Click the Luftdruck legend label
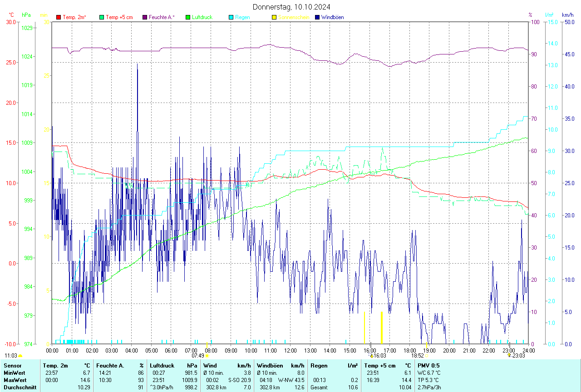This screenshot has height=392, width=581. [x=202, y=17]
